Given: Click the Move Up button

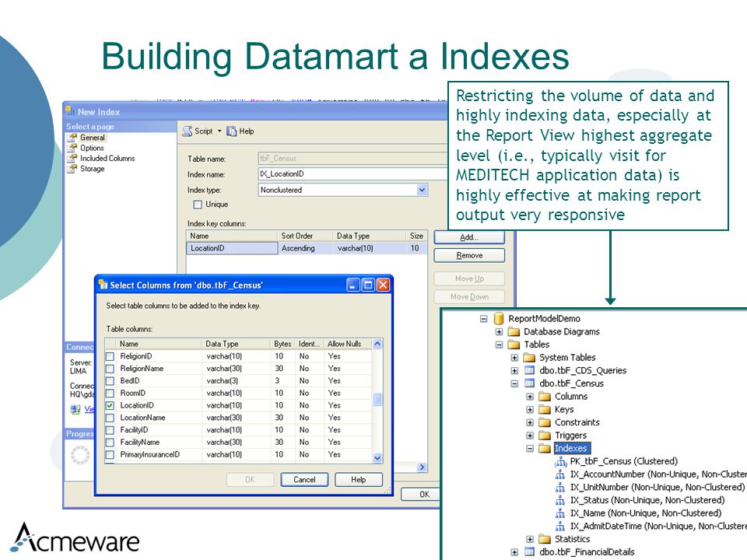Looking at the screenshot, I should click(469, 278).
